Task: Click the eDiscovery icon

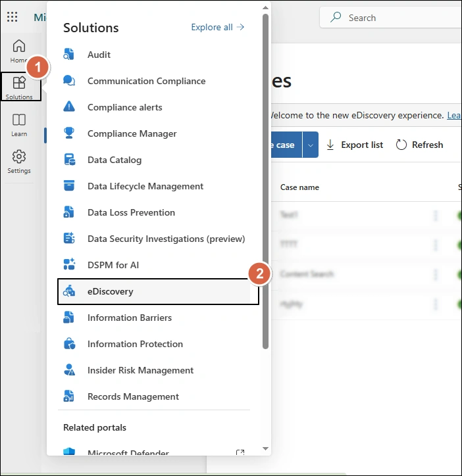Action: (69, 291)
